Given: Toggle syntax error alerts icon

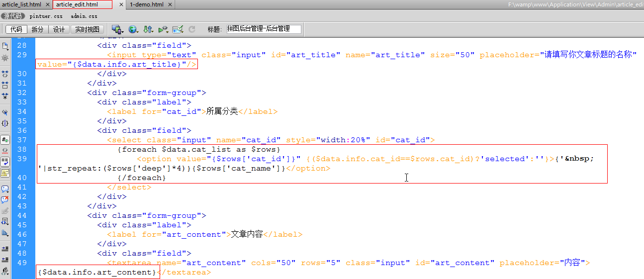Looking at the screenshot, I should pos(5,173).
